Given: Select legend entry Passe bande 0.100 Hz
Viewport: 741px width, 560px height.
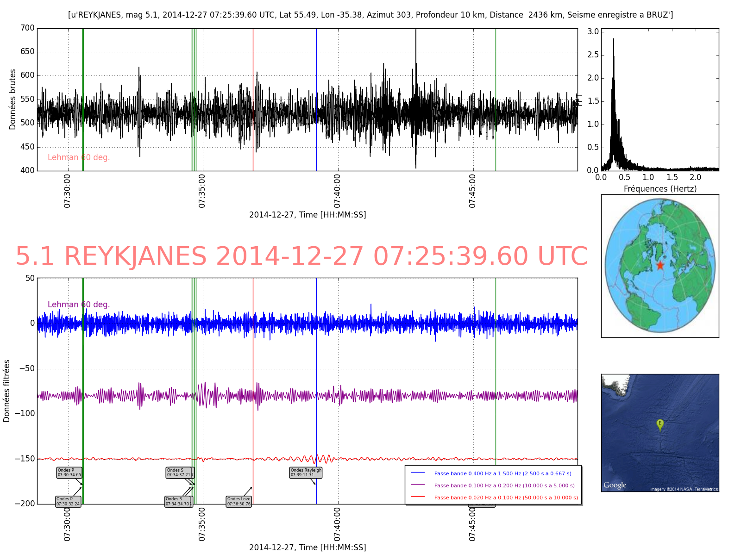Looking at the screenshot, I should [504, 485].
